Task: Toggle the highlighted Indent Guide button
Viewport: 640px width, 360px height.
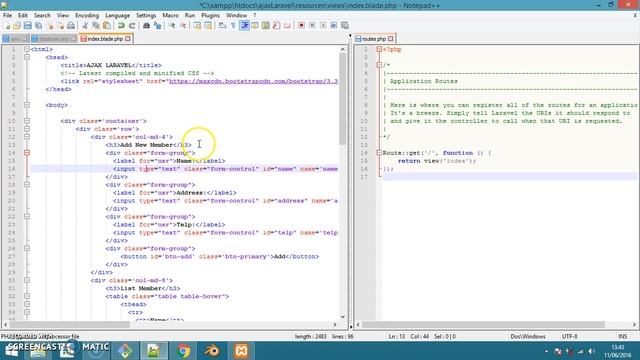Action: 244,26
